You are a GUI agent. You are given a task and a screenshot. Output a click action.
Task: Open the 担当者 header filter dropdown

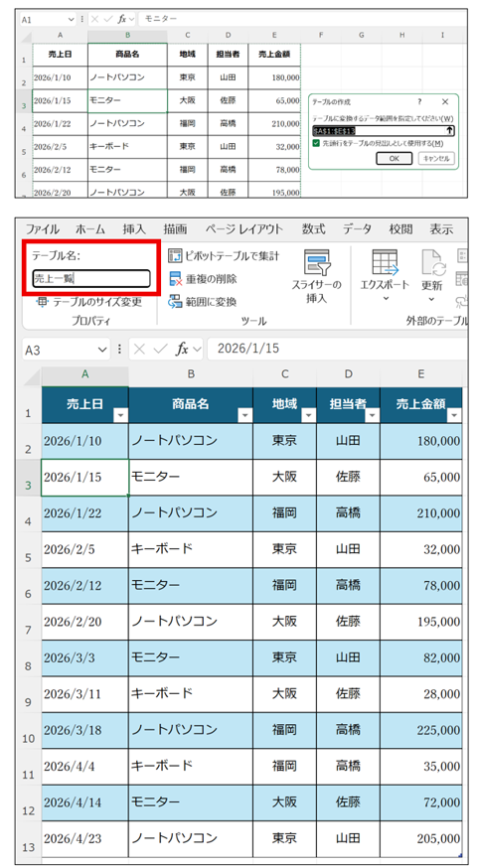[373, 416]
